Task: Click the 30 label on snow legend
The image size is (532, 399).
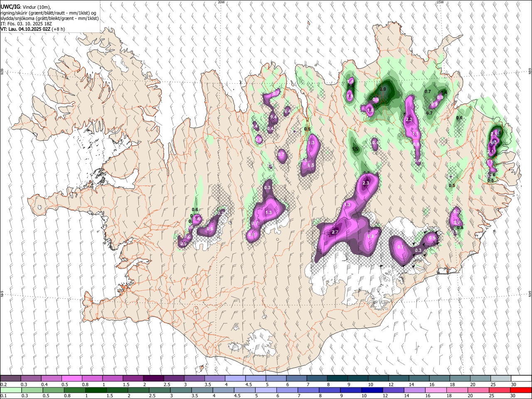Action: point(514,384)
